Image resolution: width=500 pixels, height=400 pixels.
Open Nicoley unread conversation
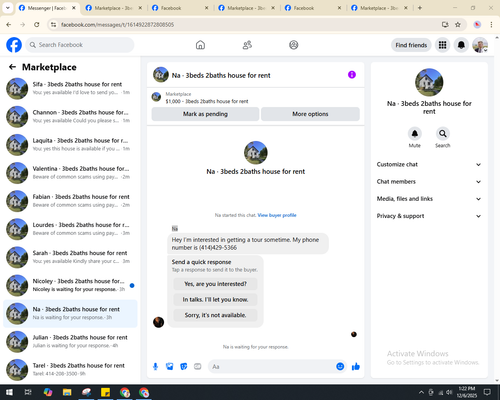point(70,285)
